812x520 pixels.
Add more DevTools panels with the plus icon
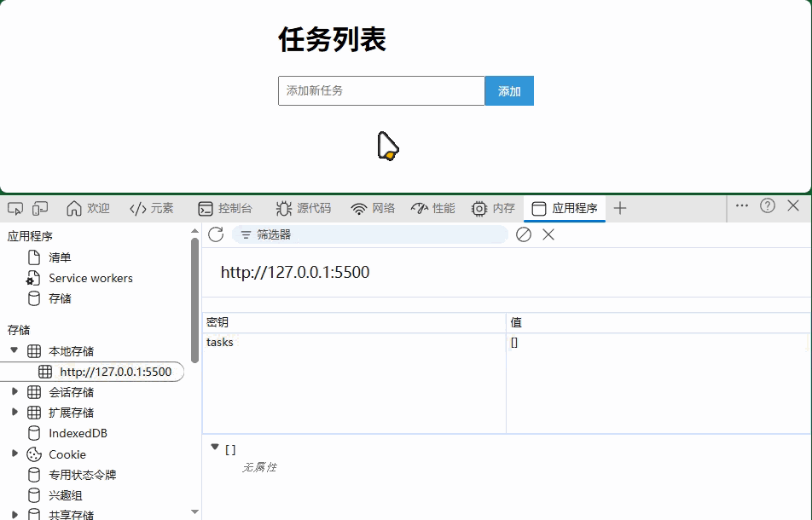pyautogui.click(x=620, y=207)
